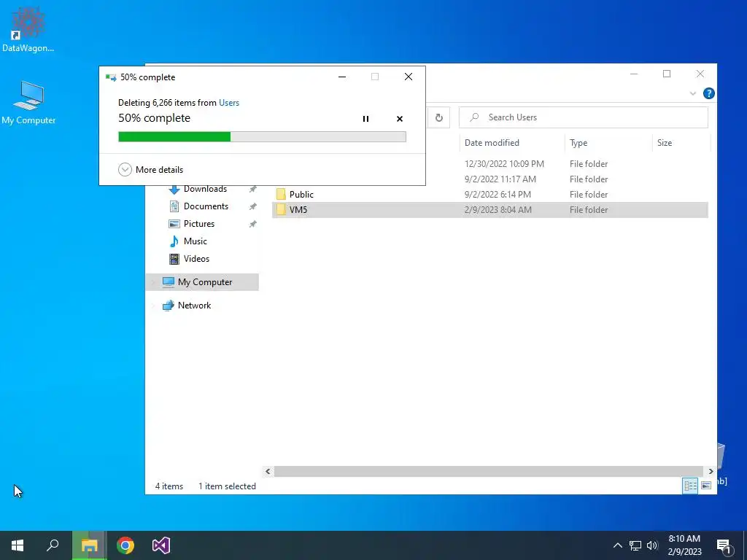This screenshot has height=560, width=747.
Task: Click the 12/30/2022 10:09 PM date cell
Action: pyautogui.click(x=504, y=164)
